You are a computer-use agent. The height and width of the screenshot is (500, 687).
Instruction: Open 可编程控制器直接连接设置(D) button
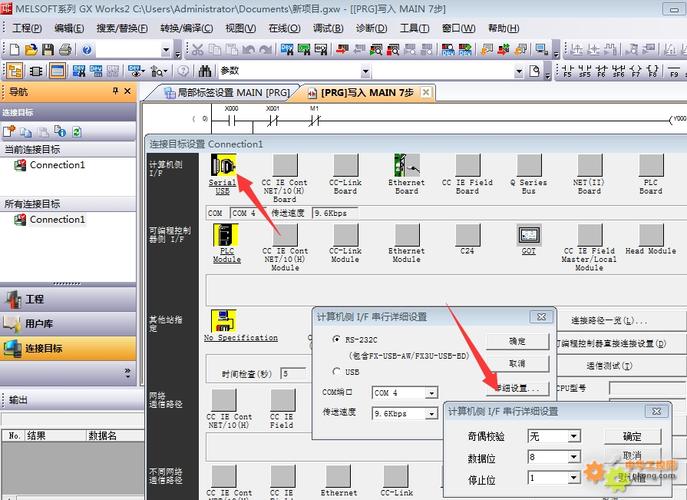(x=611, y=343)
